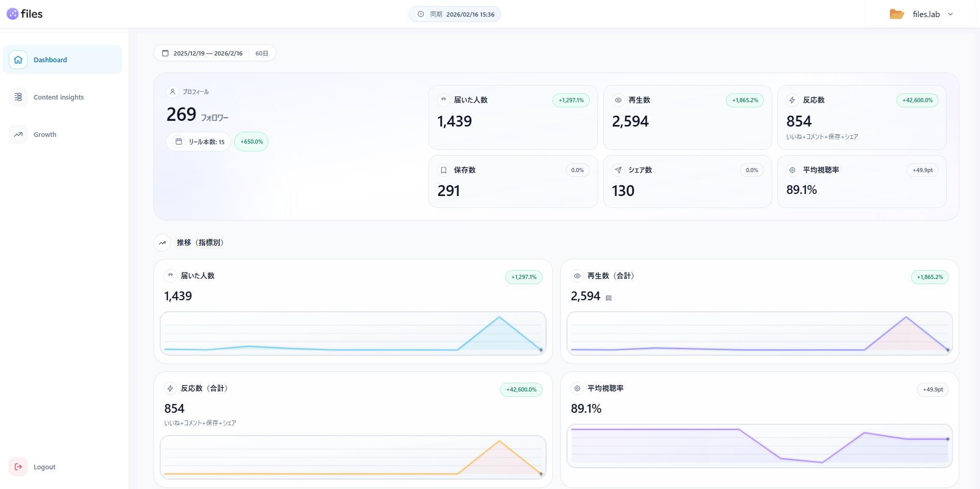
Task: Click the 同期 sync timestamp pill
Action: [x=455, y=15]
